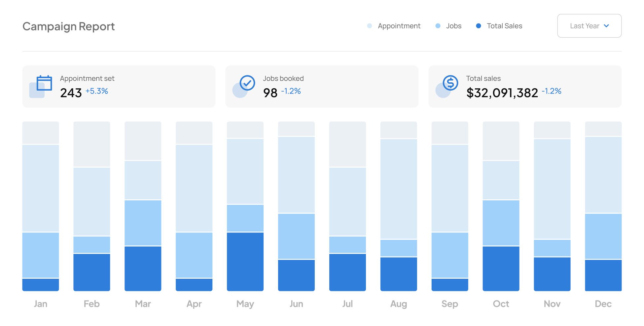Open the Last Year period dropdown
This screenshot has height=326, width=644.
pos(589,26)
